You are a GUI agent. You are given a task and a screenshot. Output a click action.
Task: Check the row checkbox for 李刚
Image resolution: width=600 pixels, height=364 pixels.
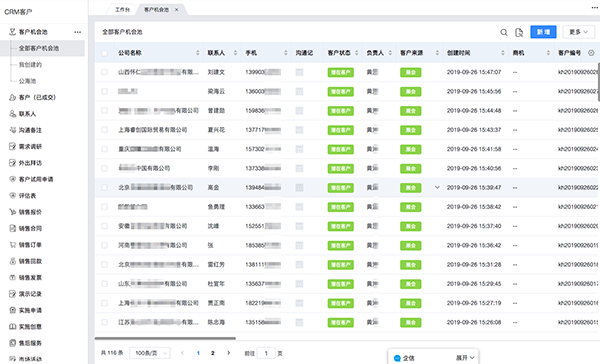point(104,168)
